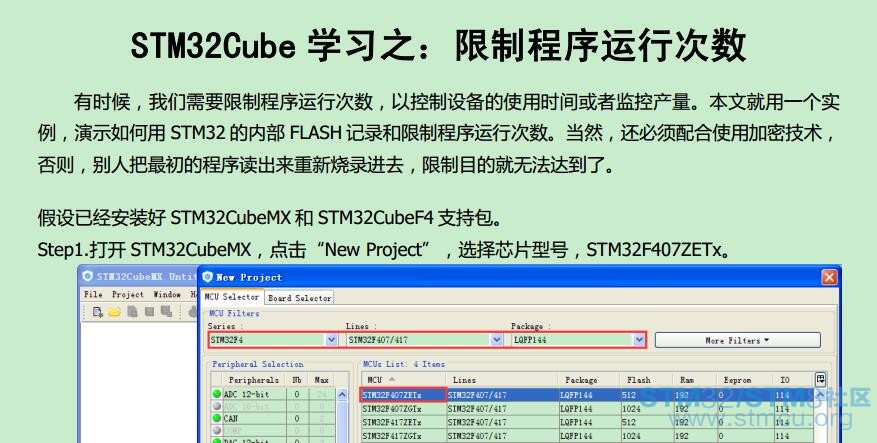877x443 pixels.
Task: Expand the More Filters drop-down button
Action: (738, 340)
